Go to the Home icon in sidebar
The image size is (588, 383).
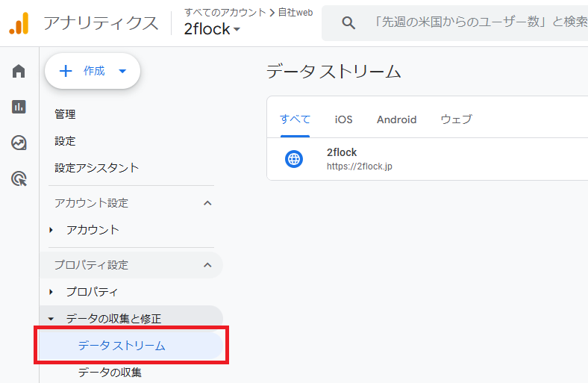tap(19, 71)
